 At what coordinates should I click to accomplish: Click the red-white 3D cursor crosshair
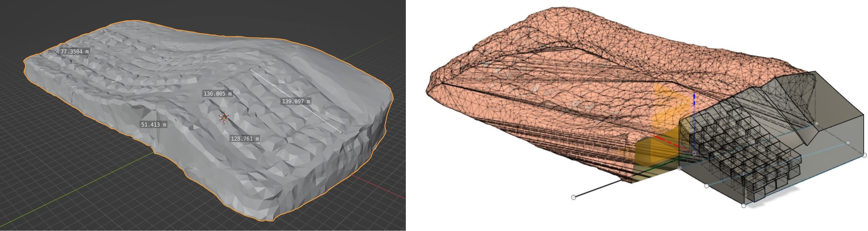(224, 118)
